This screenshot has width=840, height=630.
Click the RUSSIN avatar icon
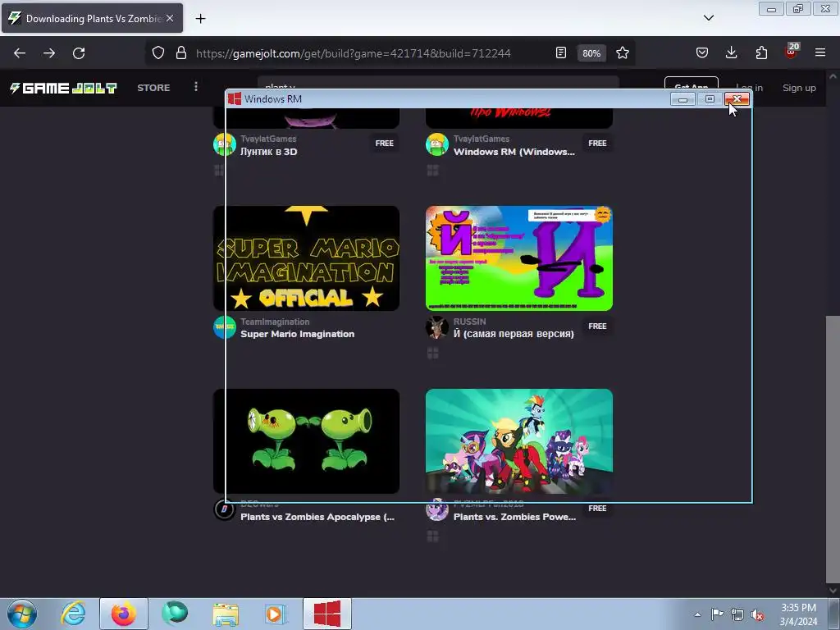[437, 327]
